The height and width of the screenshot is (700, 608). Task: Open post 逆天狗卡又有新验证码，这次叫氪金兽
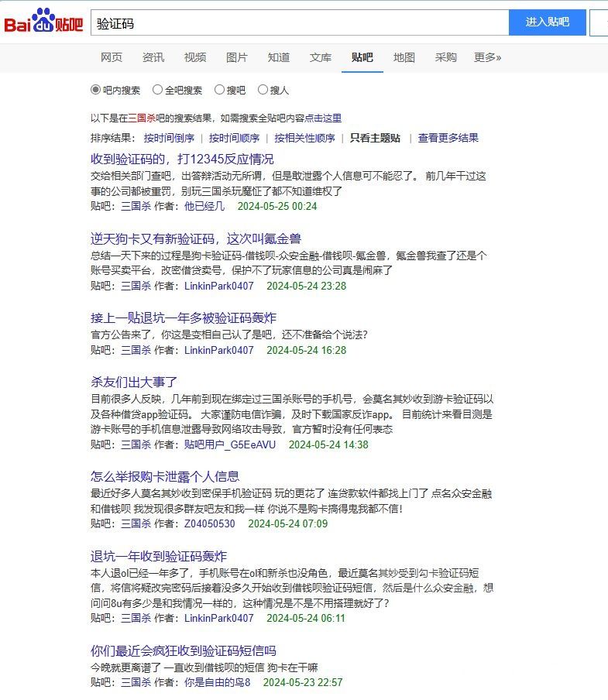195,238
